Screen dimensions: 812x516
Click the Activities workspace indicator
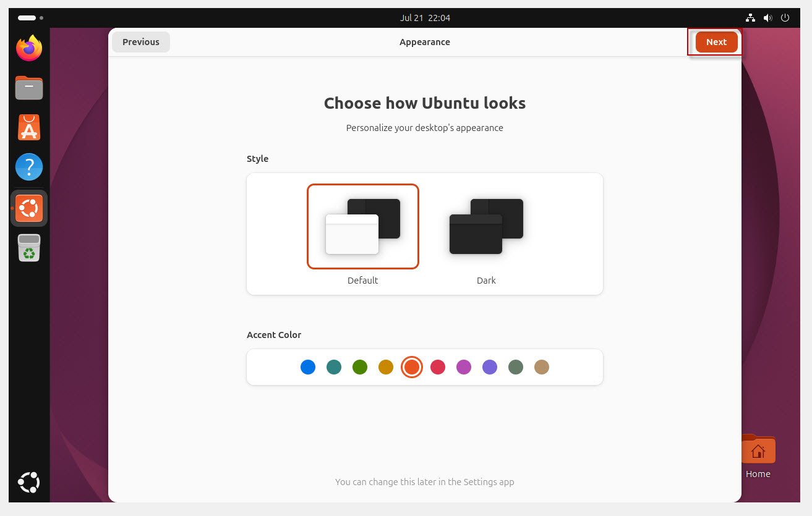[30, 18]
